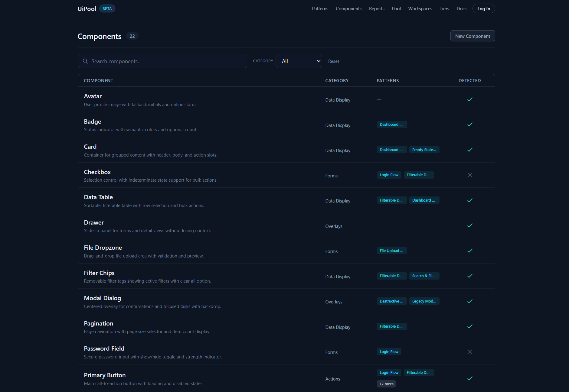Open the Pagination component
This screenshot has height=392, width=569.
99,324
